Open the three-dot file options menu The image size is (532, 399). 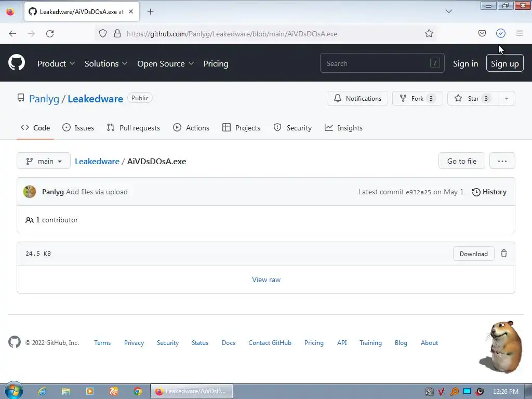pos(502,161)
